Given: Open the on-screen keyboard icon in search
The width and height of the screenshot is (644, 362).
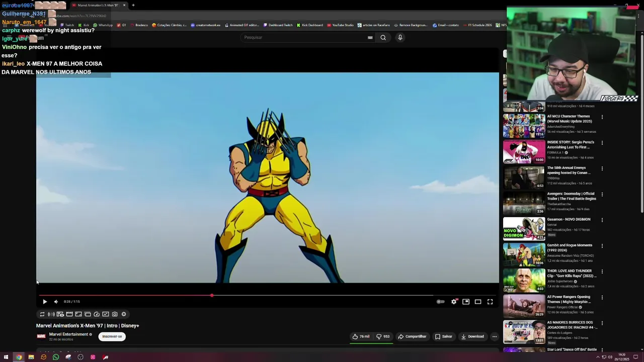Looking at the screenshot, I should 370,37.
